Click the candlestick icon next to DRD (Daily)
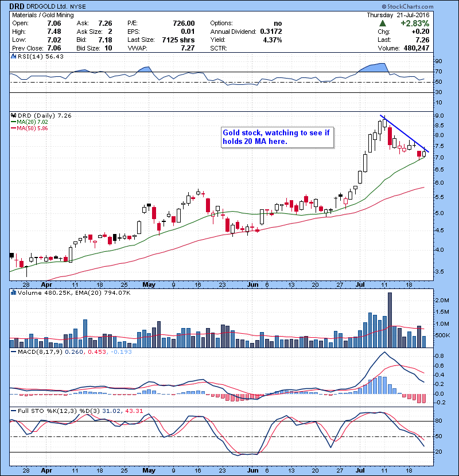 pos(14,116)
